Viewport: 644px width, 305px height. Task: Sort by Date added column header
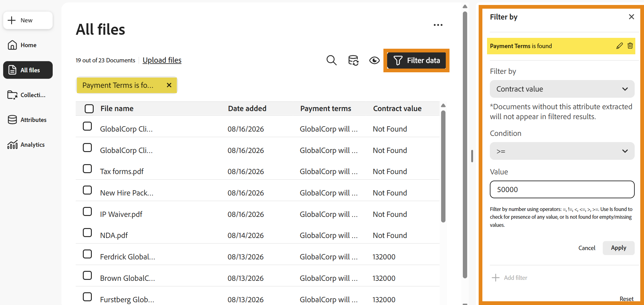coord(247,109)
